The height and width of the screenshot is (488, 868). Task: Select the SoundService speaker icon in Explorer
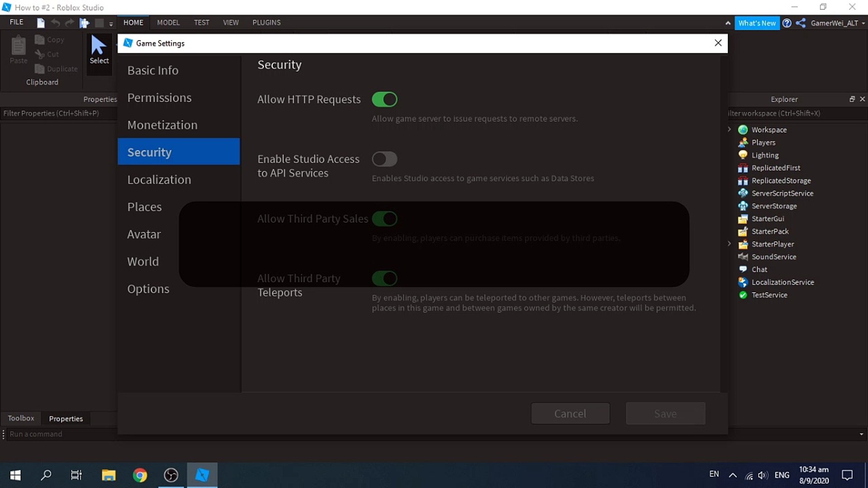click(743, 257)
